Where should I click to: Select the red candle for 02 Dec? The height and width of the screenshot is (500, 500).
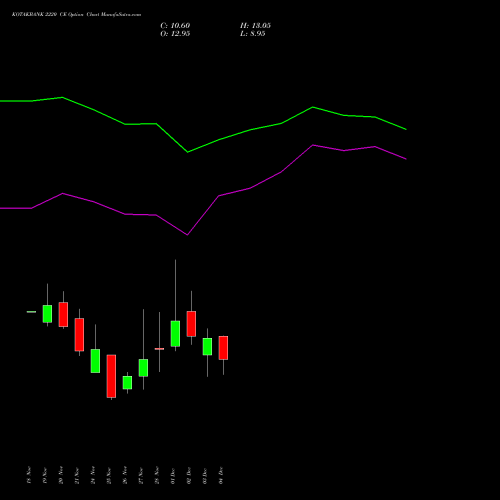tap(191, 324)
